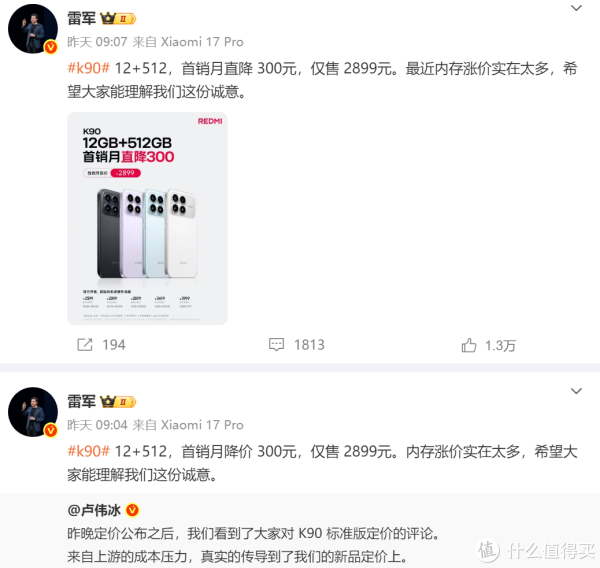Click the second post's profile avatar
Screen dimensions: 600x568
pyautogui.click(x=33, y=412)
